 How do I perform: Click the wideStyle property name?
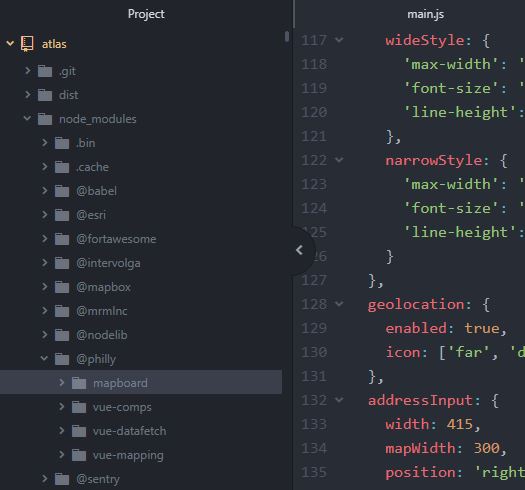click(x=425, y=41)
